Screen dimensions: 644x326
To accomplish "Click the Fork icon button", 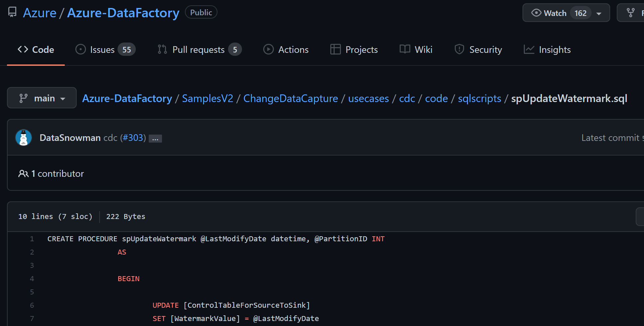I will [631, 13].
